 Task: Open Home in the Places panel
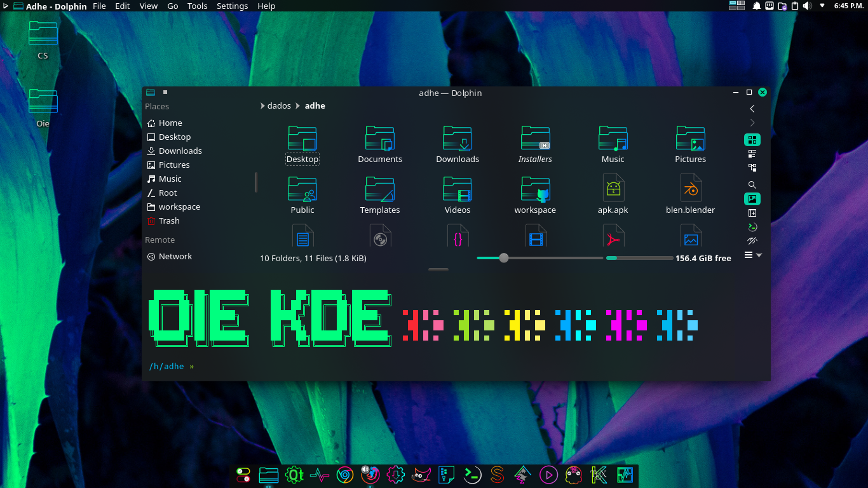click(x=170, y=123)
